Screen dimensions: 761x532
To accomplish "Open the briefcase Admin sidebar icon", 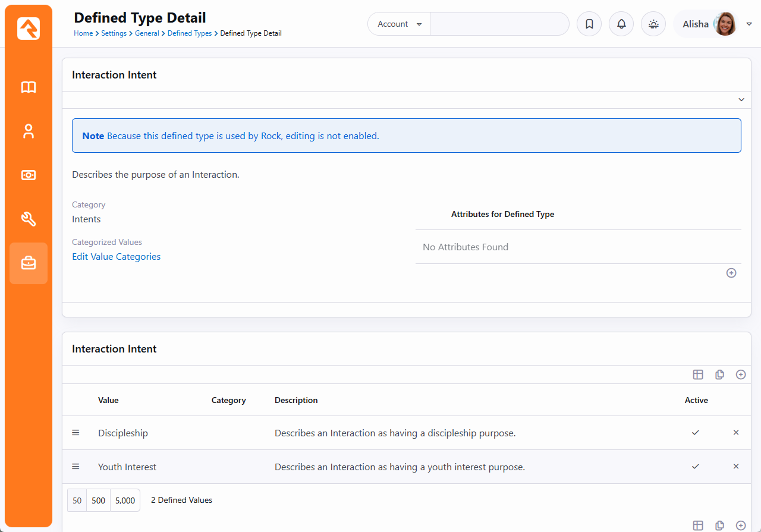I will coord(29,263).
